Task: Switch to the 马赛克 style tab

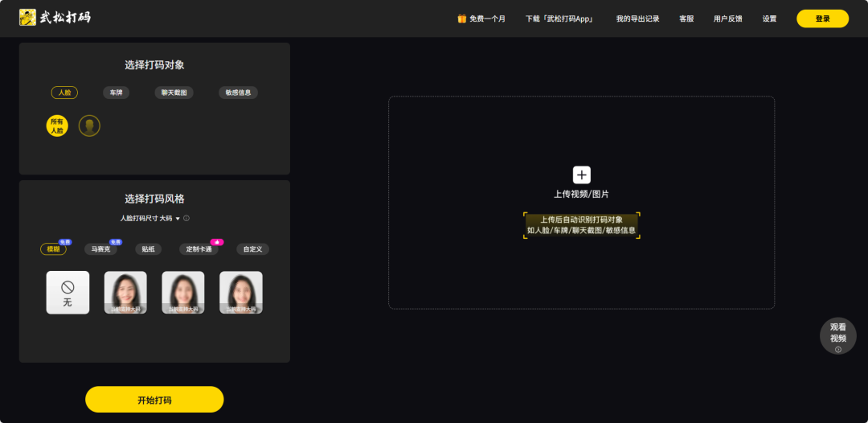Action: (x=100, y=249)
